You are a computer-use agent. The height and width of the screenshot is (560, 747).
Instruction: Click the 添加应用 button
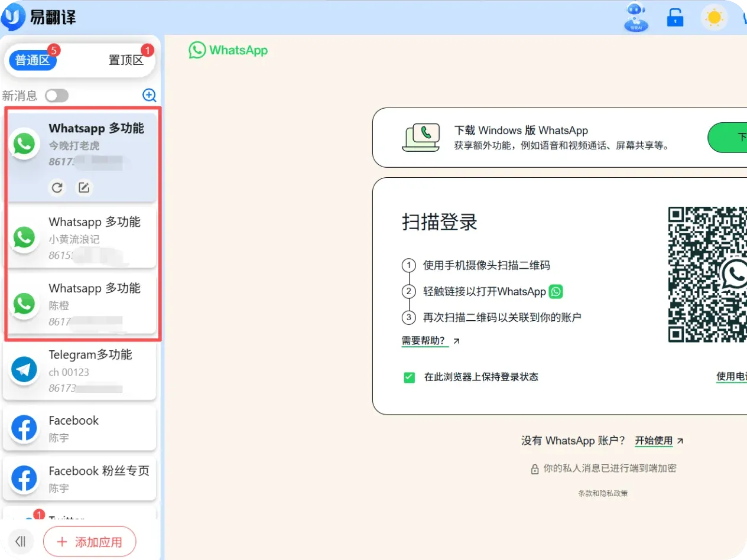tap(90, 542)
